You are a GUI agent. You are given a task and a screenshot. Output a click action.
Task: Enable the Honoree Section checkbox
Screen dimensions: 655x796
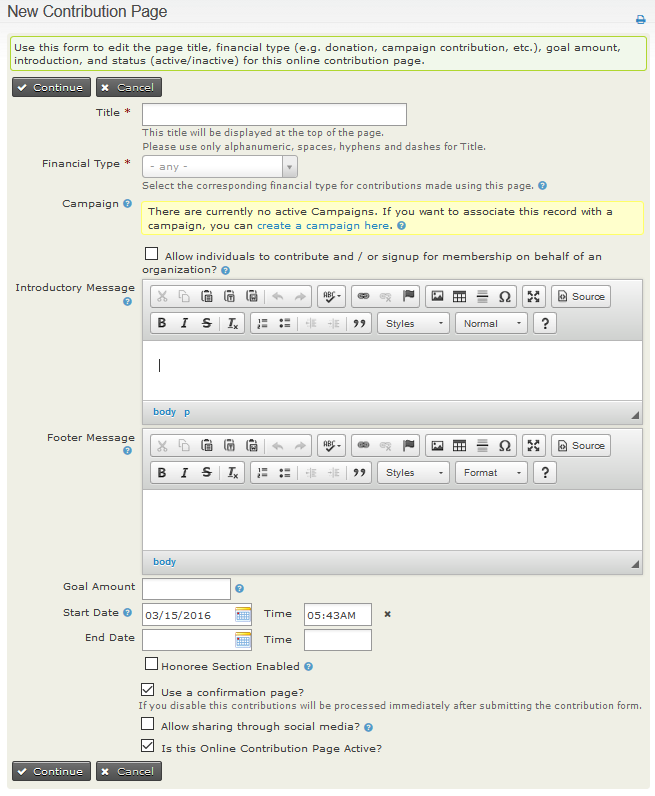(x=151, y=664)
